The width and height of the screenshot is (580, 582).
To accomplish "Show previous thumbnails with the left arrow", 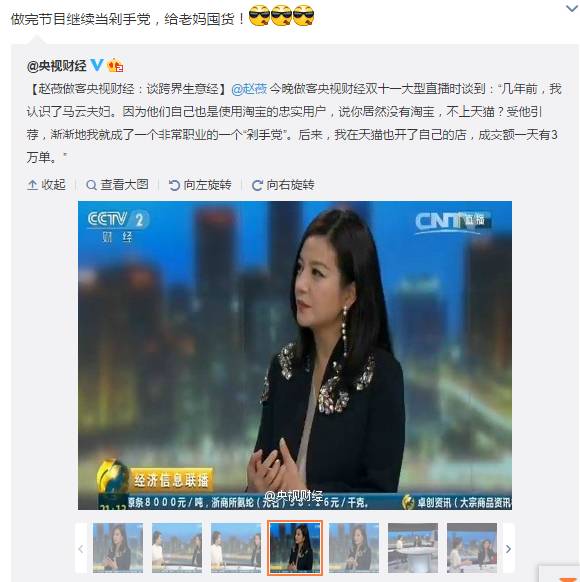I will point(81,549).
